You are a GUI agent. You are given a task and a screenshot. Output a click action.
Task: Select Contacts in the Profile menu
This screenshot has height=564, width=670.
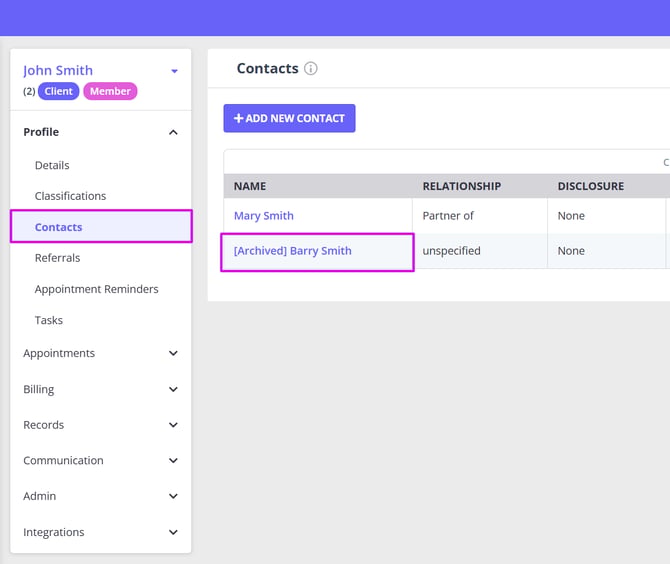(59, 227)
